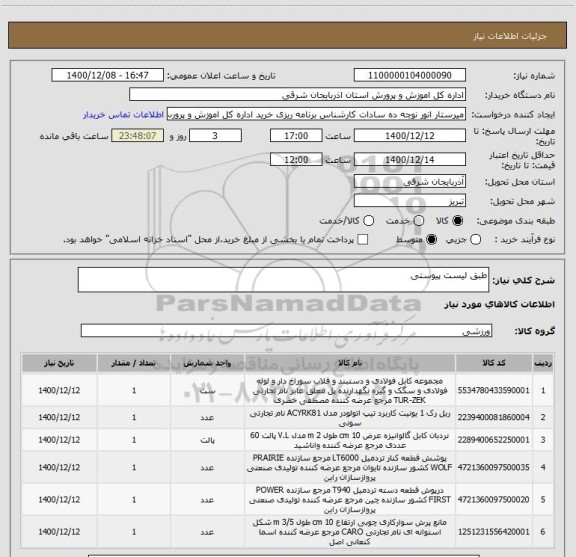This screenshot has width=576, height=557.
Task: Select the کالا/خدمت radio button
Action: coord(368,221)
